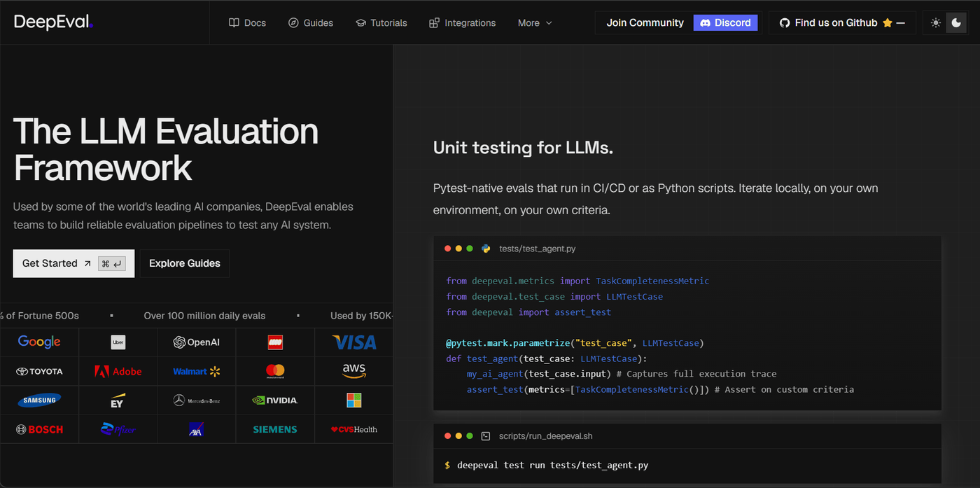980x488 pixels.
Task: Click the Google logo
Action: pyautogui.click(x=39, y=342)
